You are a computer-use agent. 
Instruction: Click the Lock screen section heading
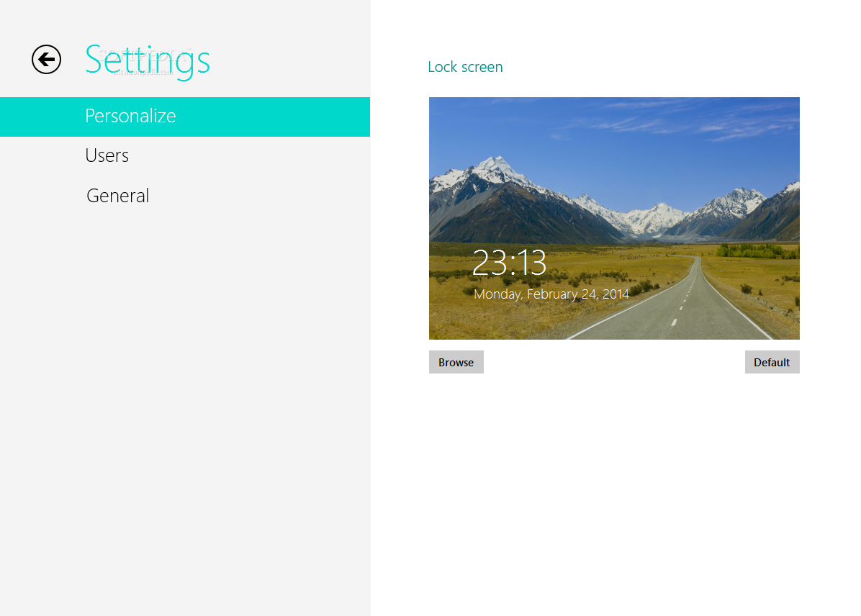pos(465,67)
